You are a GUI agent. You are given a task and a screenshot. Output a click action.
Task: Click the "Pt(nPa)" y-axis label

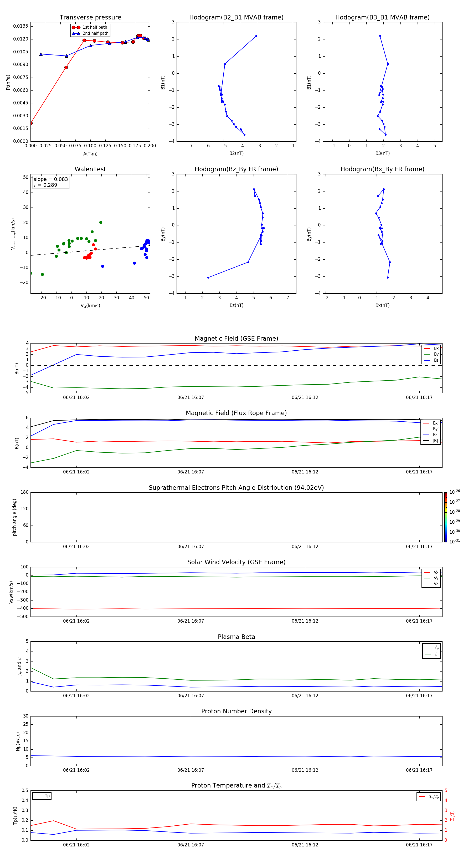coord(8,82)
